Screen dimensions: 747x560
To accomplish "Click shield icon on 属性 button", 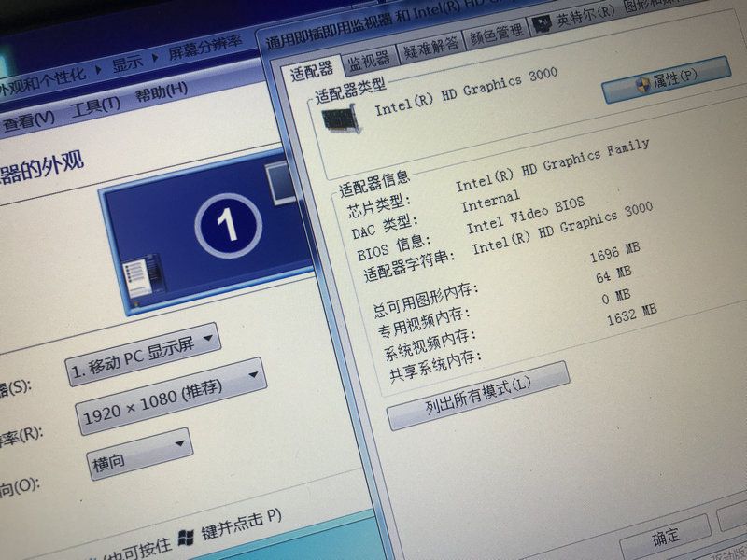I will [x=642, y=85].
